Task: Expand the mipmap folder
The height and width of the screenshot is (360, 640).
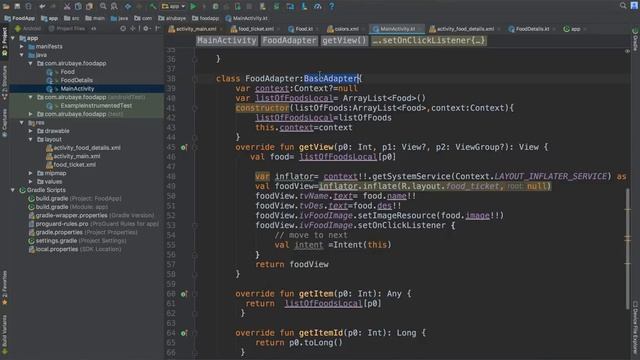Action: pos(31,173)
